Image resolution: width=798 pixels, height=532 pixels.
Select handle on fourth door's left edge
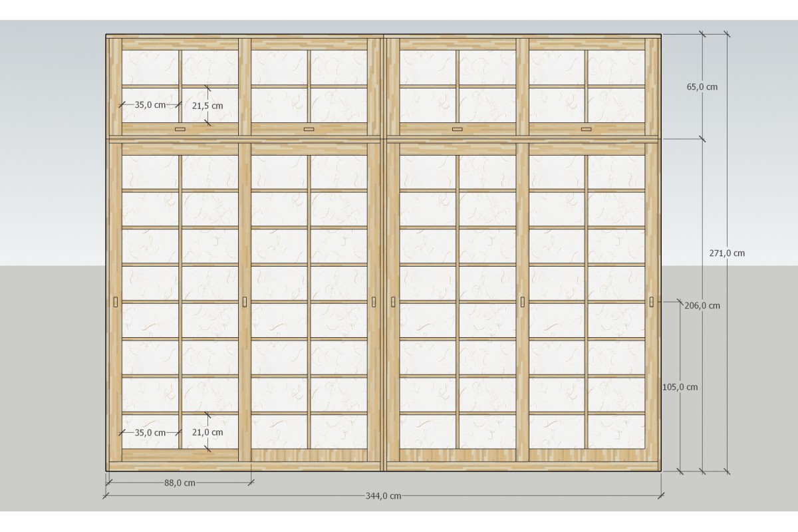tap(523, 302)
